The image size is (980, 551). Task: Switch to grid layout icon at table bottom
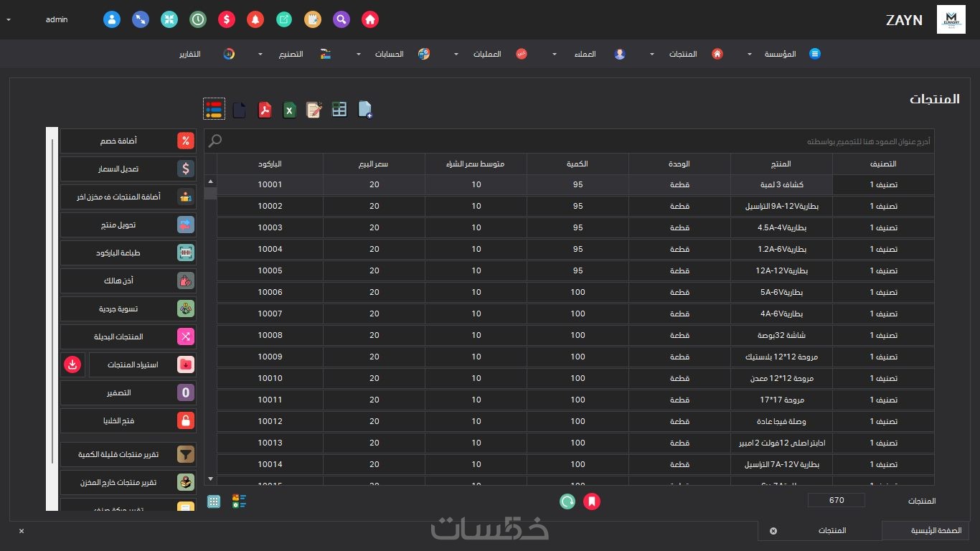coord(214,501)
